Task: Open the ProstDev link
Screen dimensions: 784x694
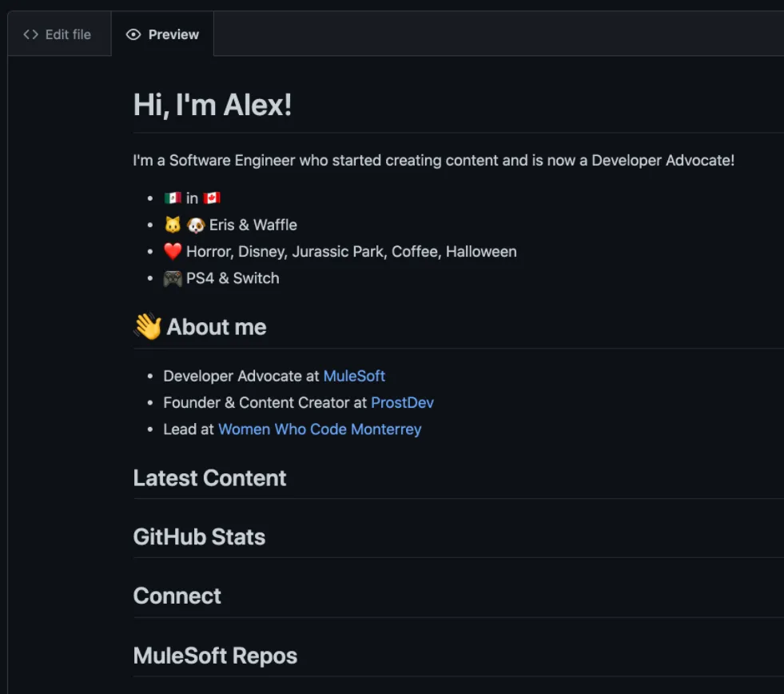Action: [x=402, y=402]
